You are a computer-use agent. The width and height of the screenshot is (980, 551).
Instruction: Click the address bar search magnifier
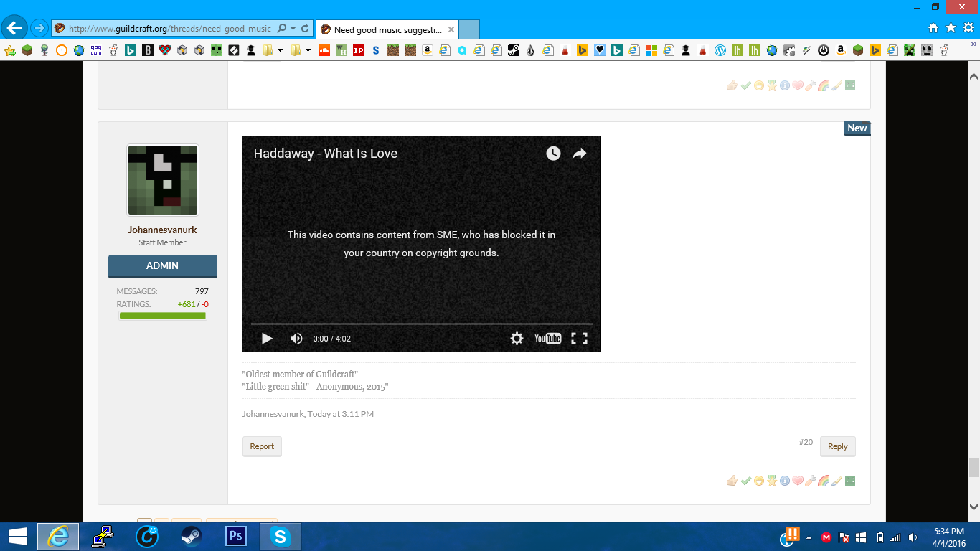(281, 29)
